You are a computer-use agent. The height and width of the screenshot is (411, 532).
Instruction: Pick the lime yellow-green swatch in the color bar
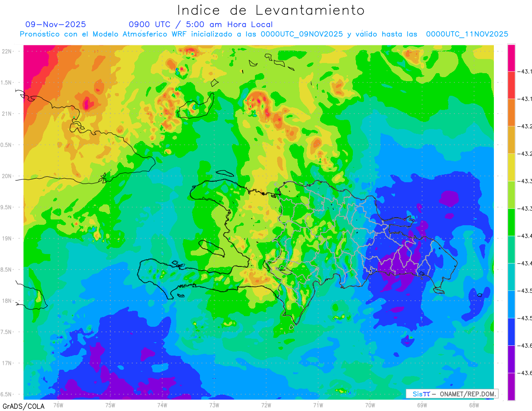(x=511, y=195)
